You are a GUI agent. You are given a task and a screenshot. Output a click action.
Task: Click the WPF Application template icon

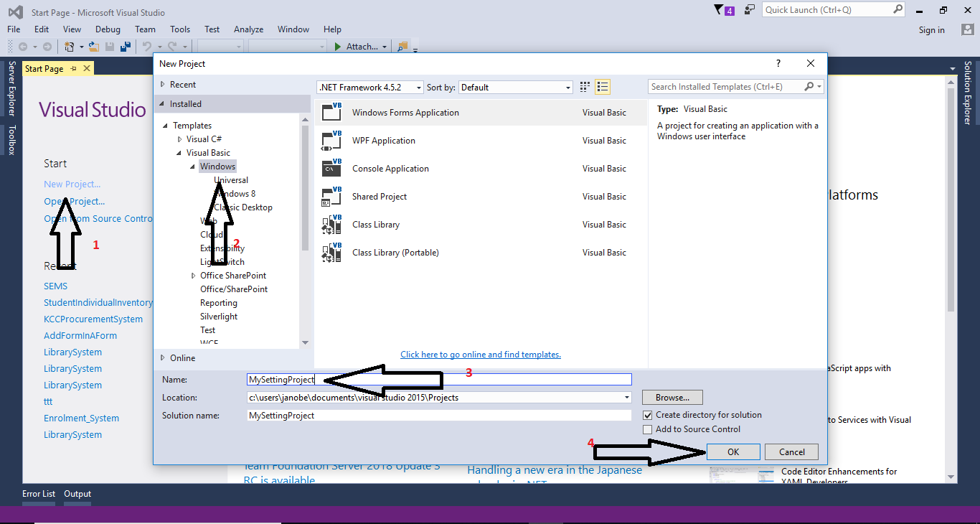(331, 141)
